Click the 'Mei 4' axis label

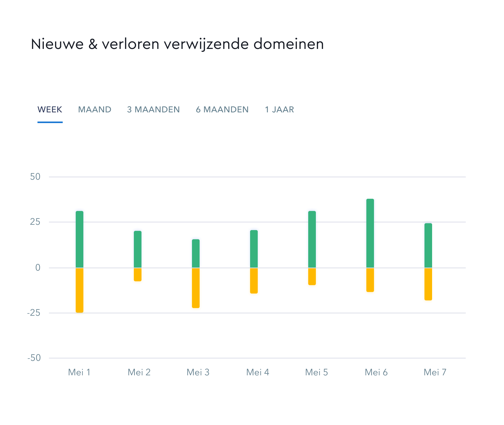pos(258,372)
